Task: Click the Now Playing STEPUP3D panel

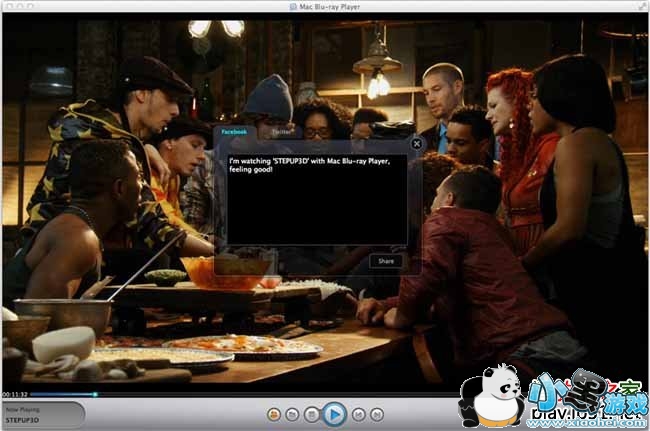Action: pyautogui.click(x=43, y=415)
